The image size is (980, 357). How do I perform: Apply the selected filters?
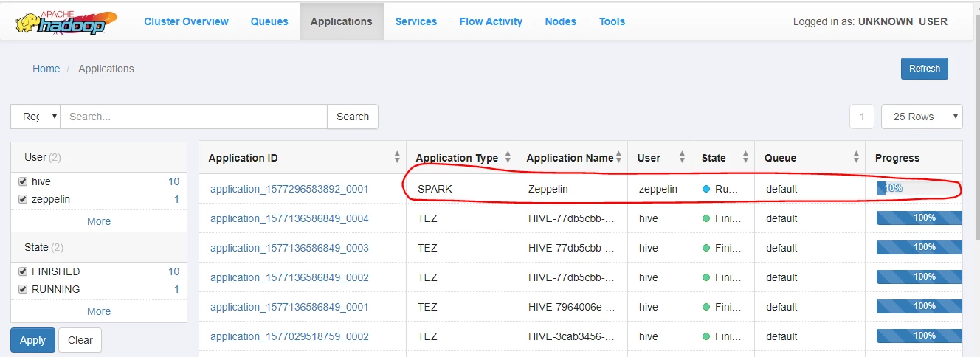(x=32, y=340)
